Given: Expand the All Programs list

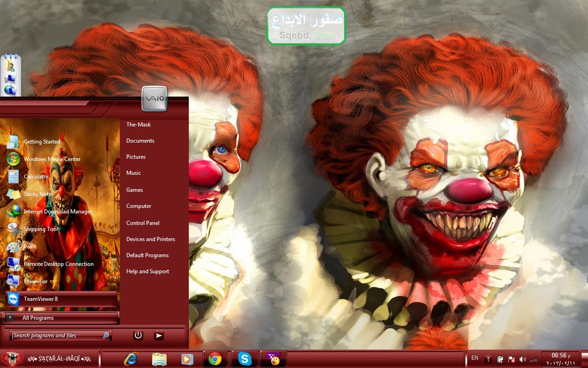Looking at the screenshot, I should click(x=60, y=318).
